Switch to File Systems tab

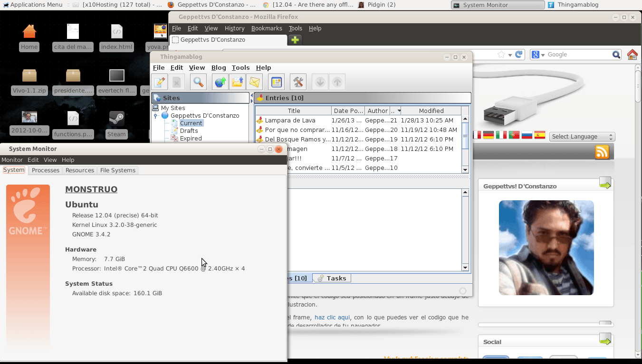point(118,170)
